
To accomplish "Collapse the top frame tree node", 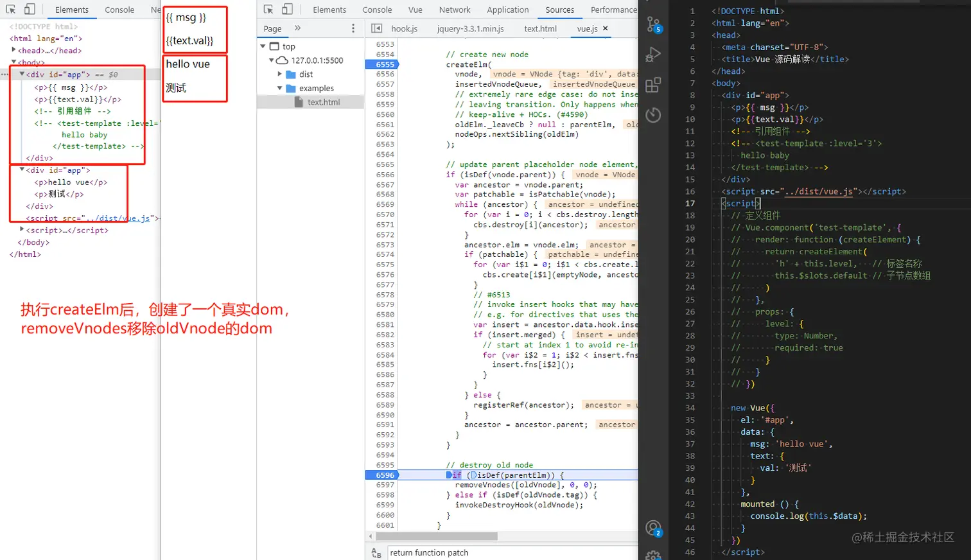I will pyautogui.click(x=263, y=46).
